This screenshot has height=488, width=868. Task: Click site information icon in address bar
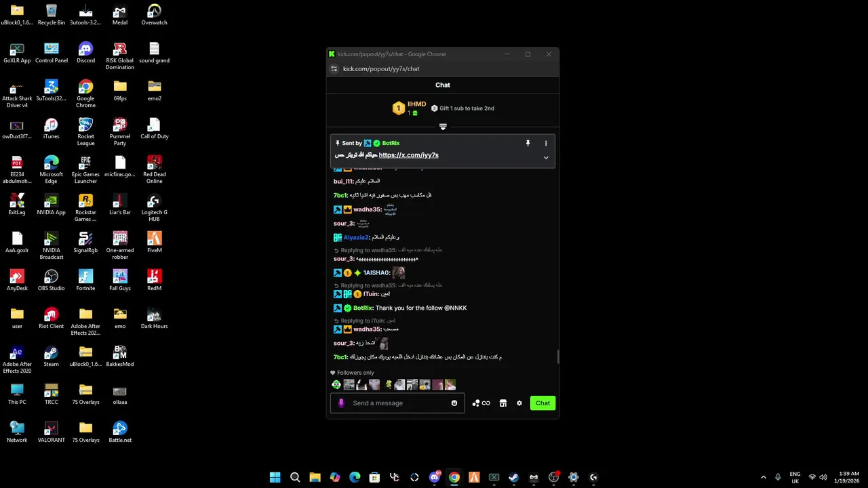(x=334, y=68)
